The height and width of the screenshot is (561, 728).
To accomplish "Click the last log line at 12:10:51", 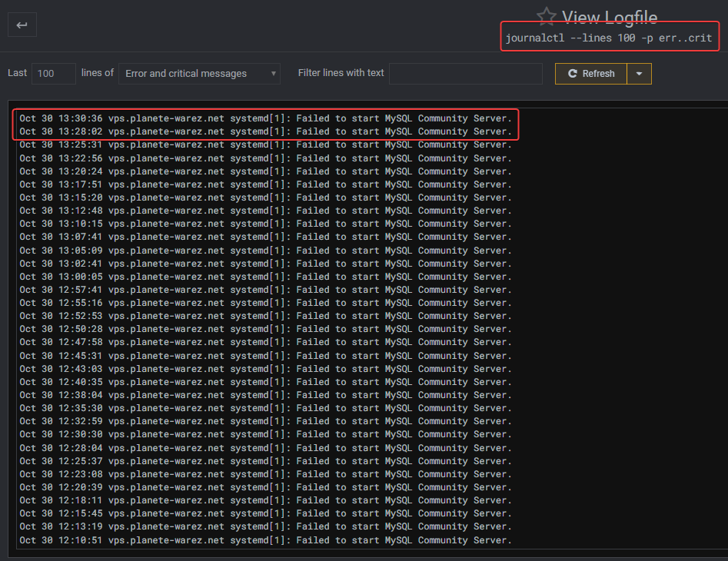I will coord(265,540).
